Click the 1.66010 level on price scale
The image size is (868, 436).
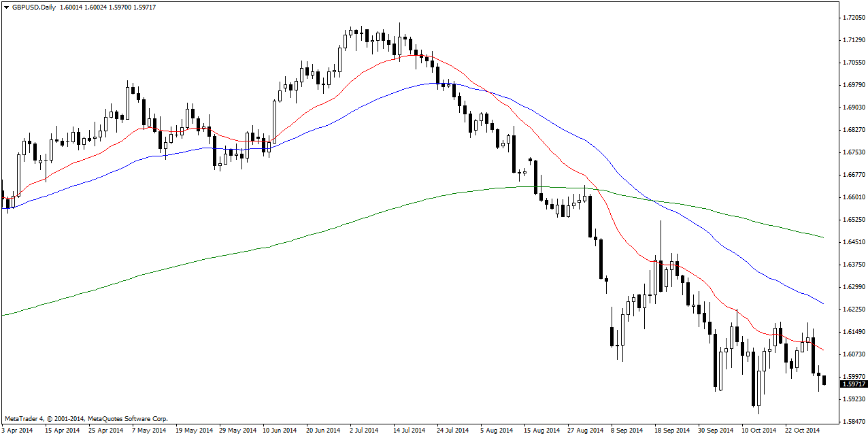click(852, 197)
